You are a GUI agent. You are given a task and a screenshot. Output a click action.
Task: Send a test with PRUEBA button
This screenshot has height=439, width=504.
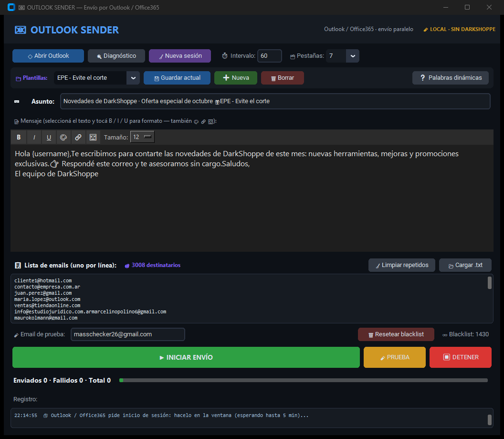(x=394, y=357)
